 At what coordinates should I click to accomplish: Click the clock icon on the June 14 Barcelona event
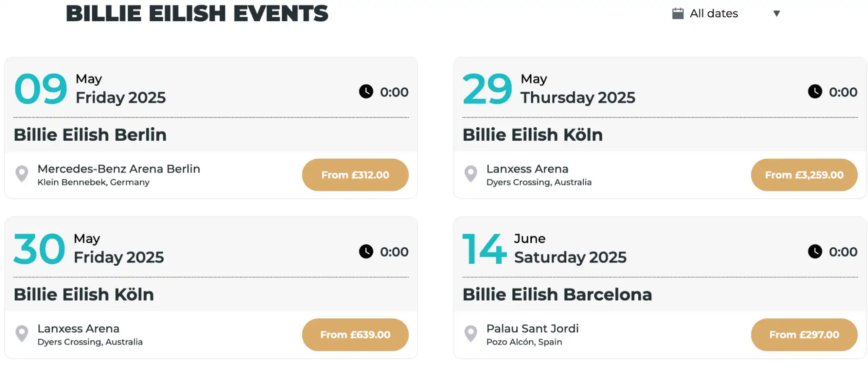(x=814, y=252)
